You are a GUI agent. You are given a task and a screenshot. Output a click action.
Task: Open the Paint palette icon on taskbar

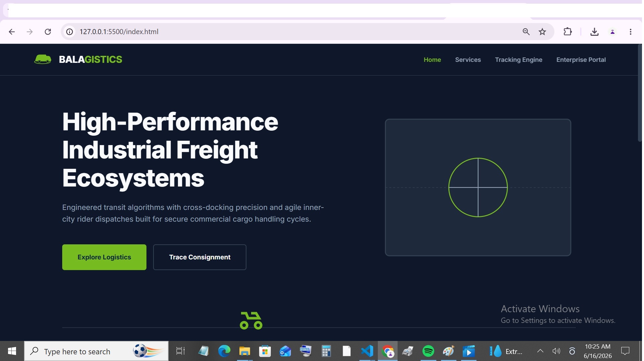[x=448, y=351]
